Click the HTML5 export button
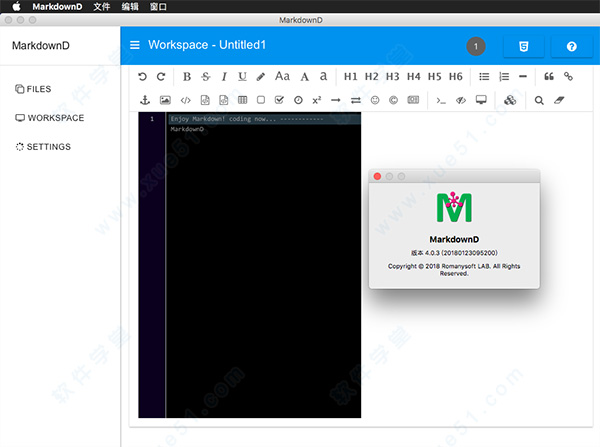 point(523,46)
